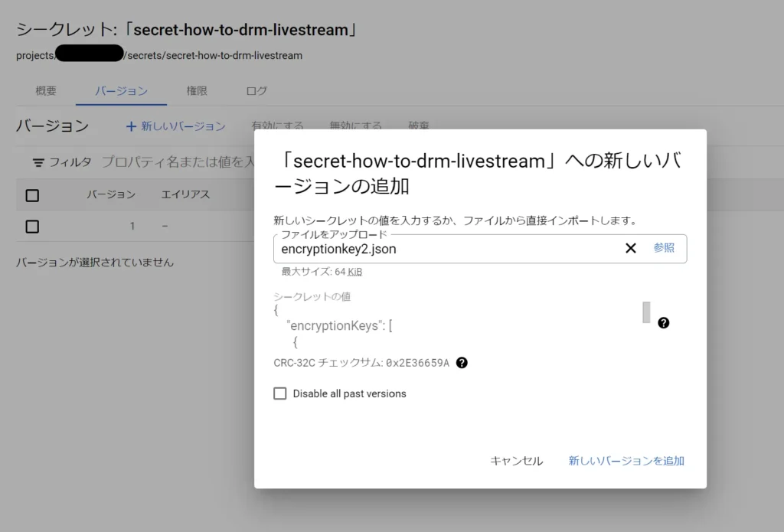Click 破棄 in the versions toolbar
This screenshot has width=784, height=532.
(419, 125)
